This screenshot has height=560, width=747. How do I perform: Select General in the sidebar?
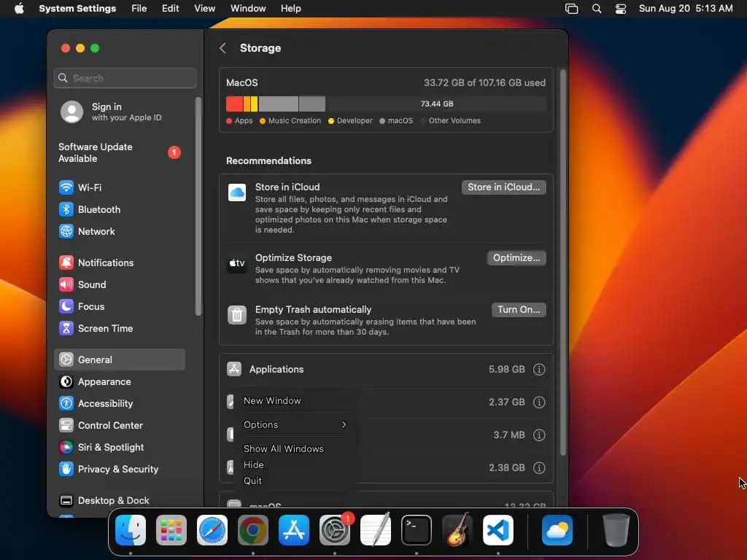click(119, 359)
